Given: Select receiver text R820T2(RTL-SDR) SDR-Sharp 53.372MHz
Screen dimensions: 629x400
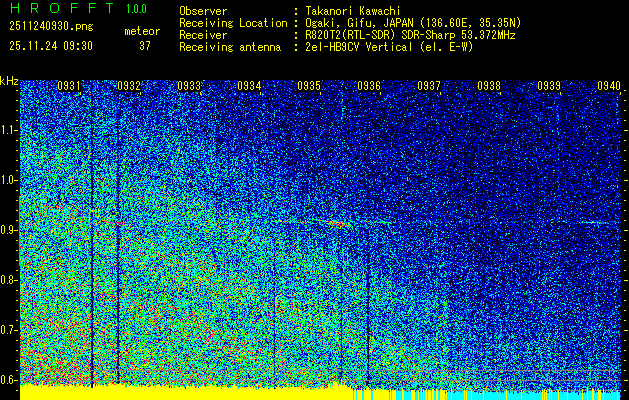Looking at the screenshot, I should coord(410,35).
